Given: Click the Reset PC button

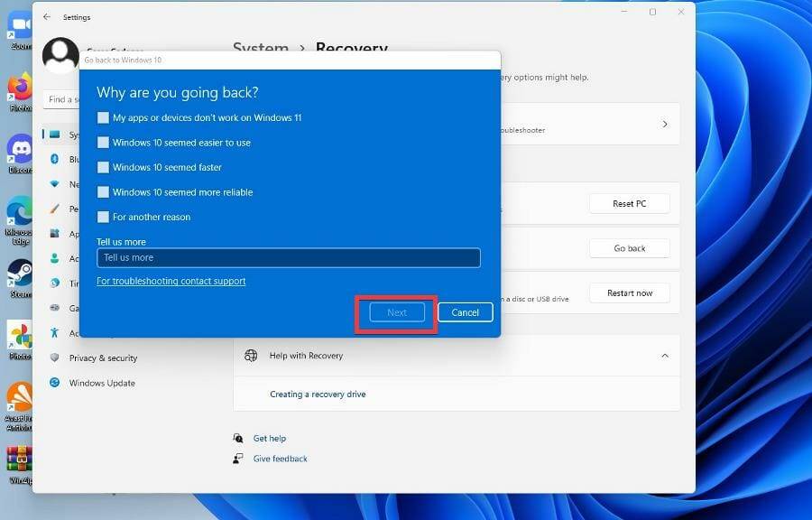Looking at the screenshot, I should 629,203.
